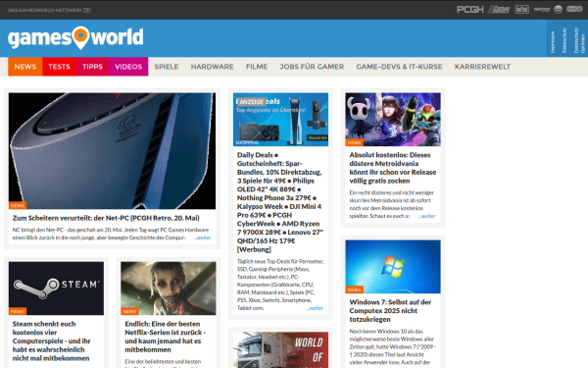Open GAME-DEVS & IT-KURSE menu item
The width and height of the screenshot is (588, 368).
click(x=399, y=67)
